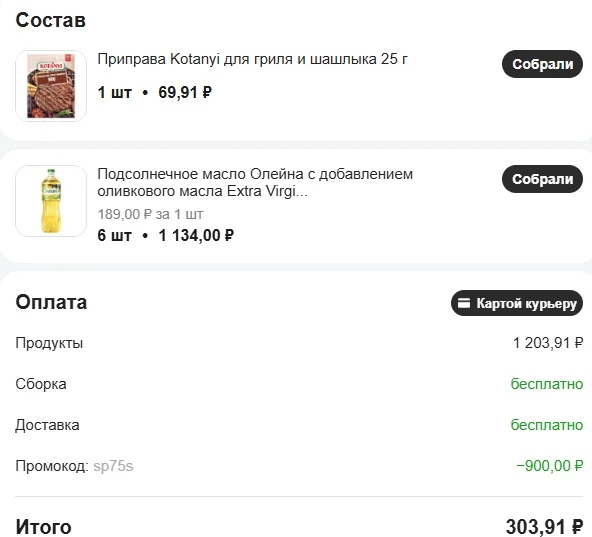This screenshot has height=537, width=592.
Task: Click the promo code sp75s text
Action: (113, 466)
